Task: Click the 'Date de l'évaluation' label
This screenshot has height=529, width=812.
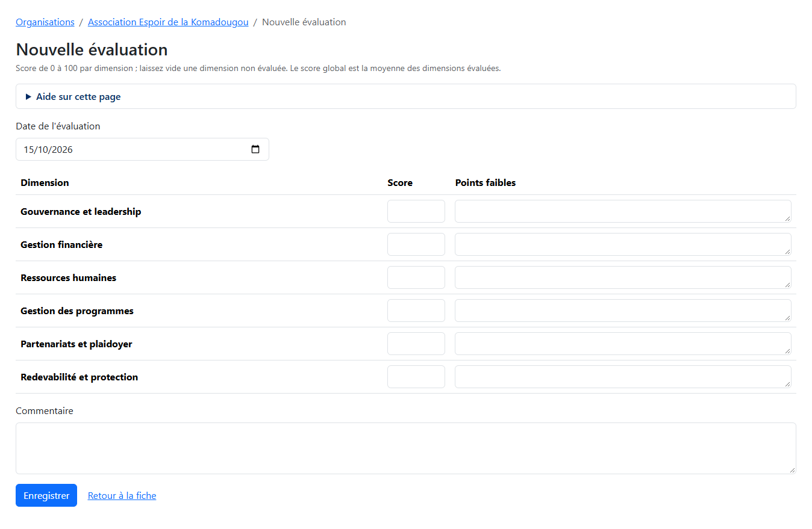Action: [x=58, y=126]
